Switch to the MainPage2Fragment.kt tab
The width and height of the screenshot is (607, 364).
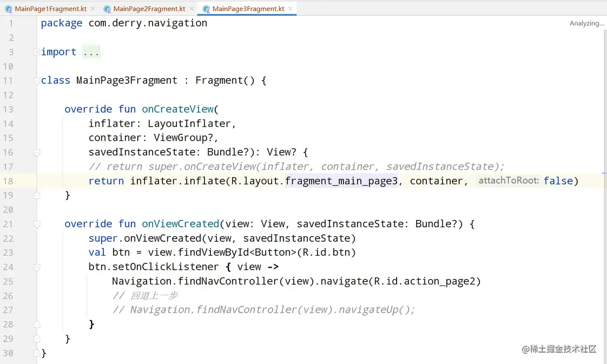[149, 9]
